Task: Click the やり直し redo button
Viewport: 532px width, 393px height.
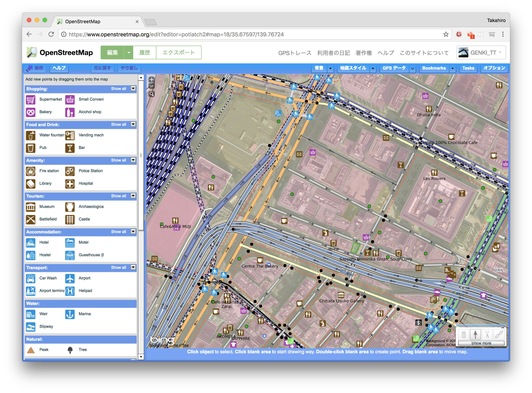Action: tap(129, 68)
